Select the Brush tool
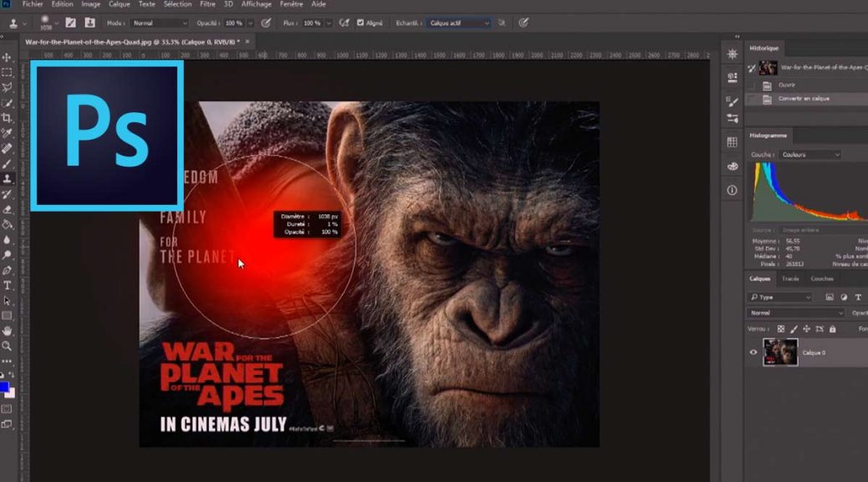The image size is (868, 482). click(x=7, y=163)
